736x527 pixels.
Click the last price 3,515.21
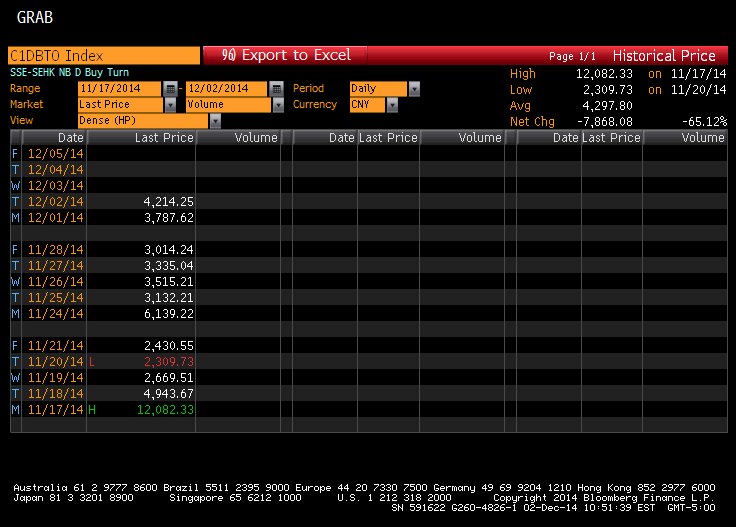click(x=169, y=282)
